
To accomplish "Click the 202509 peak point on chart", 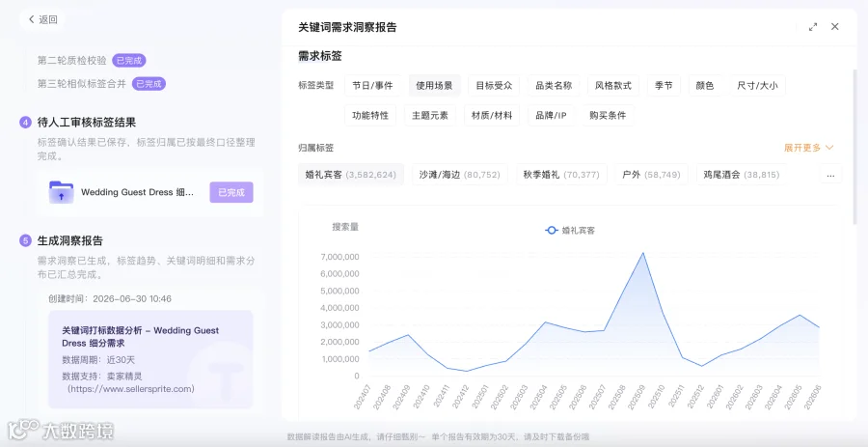I will click(x=642, y=253).
